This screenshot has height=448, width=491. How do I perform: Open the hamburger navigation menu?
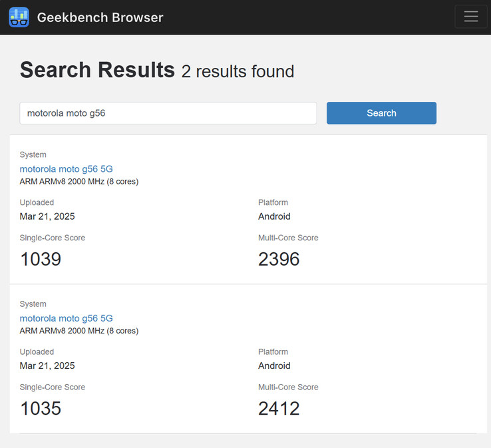coord(470,17)
